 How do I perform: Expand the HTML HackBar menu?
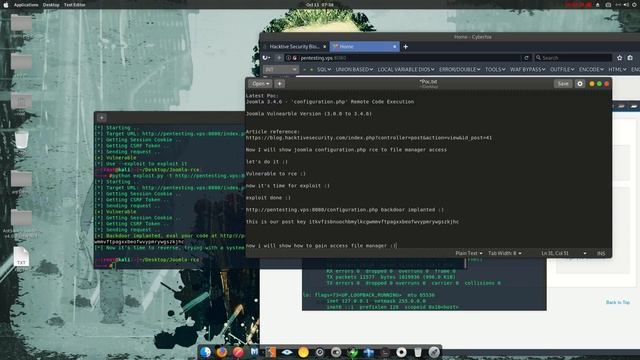(x=617, y=70)
